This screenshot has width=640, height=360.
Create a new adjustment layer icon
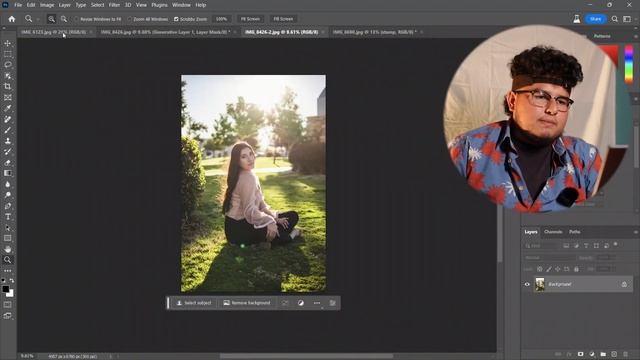coord(592,354)
